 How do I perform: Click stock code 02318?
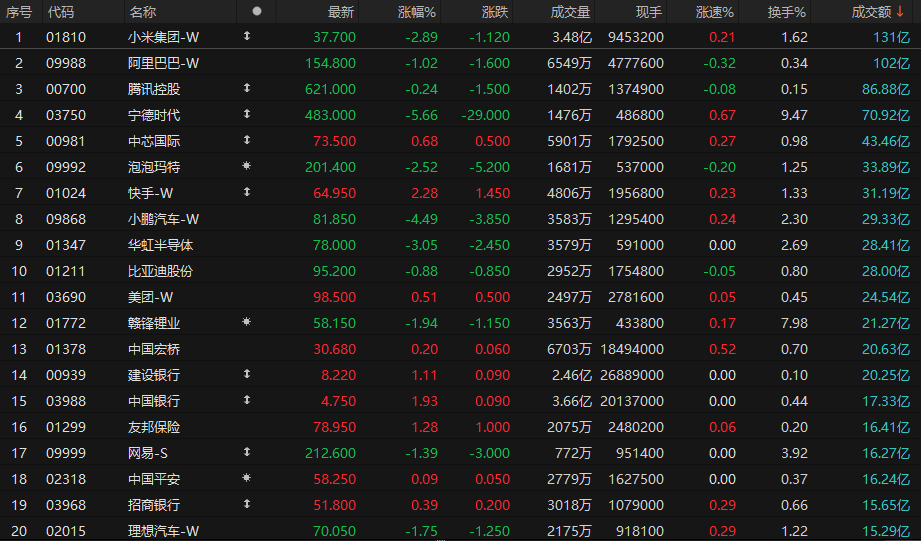pos(66,479)
